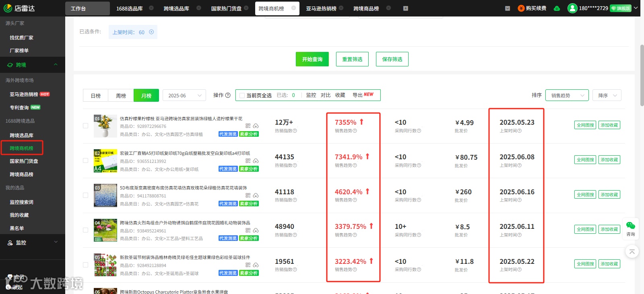
Task: Tick the checkbox for product 02 A4 paper
Action: coord(85,160)
